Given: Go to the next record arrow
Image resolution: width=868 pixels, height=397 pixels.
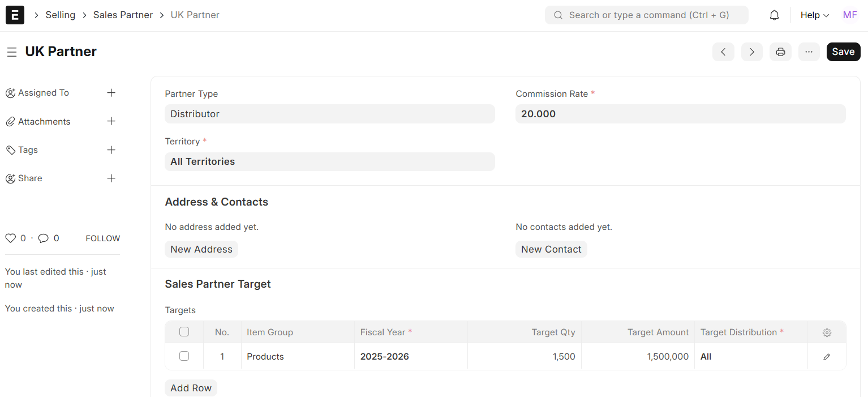Looking at the screenshot, I should click(x=751, y=52).
